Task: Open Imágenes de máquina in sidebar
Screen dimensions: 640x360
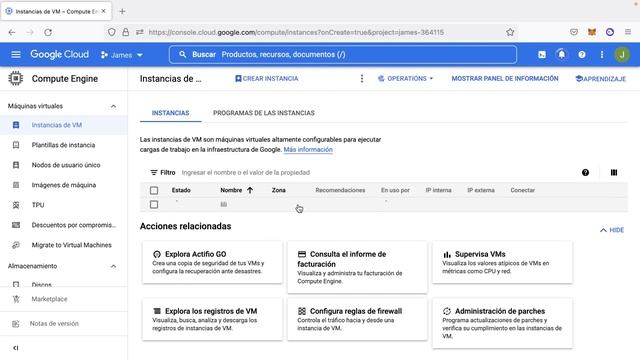Action: pos(64,185)
